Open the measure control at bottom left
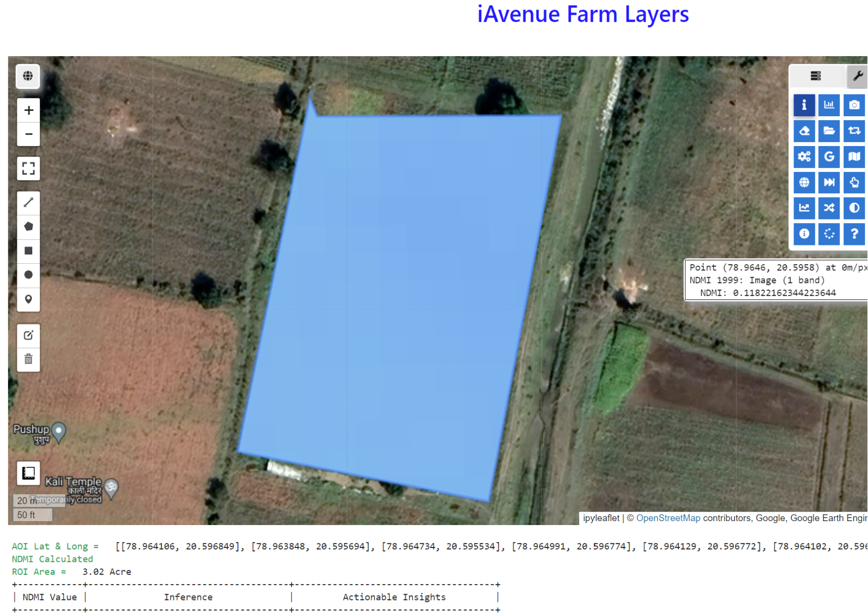Screen dimensions: 868x616 click(28, 473)
